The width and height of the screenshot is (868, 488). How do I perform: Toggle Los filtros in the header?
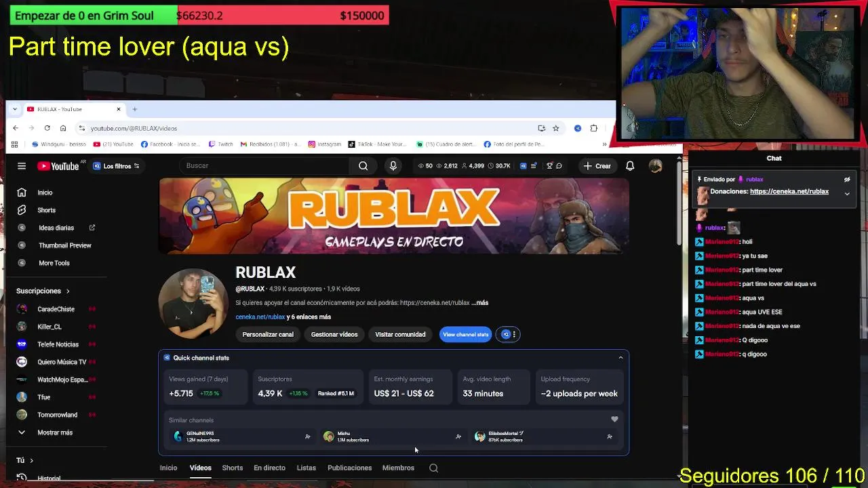116,166
